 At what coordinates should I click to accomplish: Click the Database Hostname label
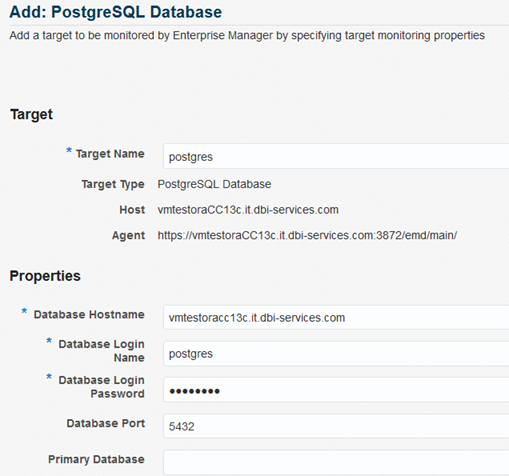point(89,314)
